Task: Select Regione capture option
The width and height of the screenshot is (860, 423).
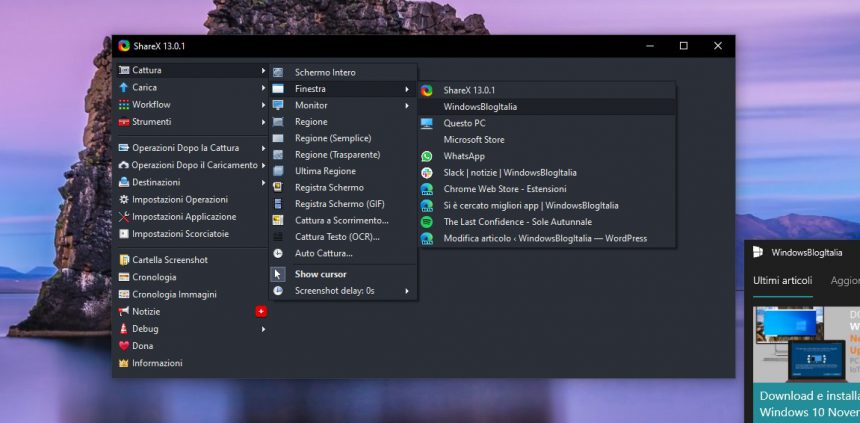Action: point(343,122)
